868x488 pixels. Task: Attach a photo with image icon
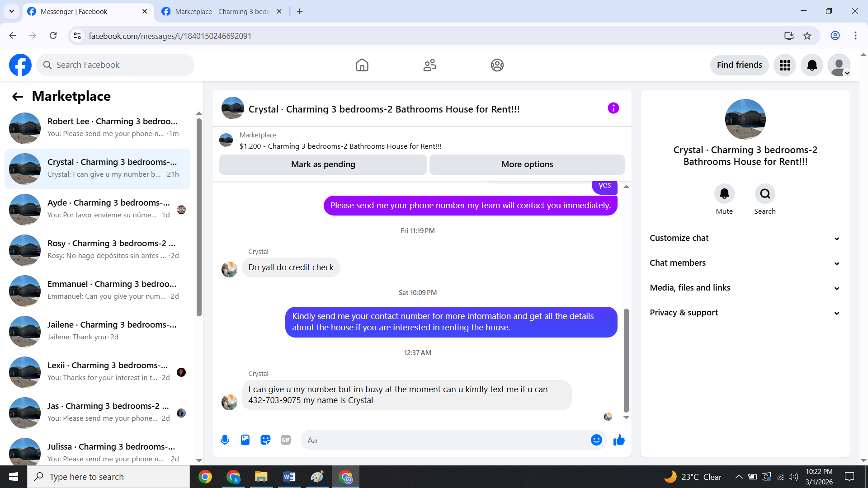point(245,440)
